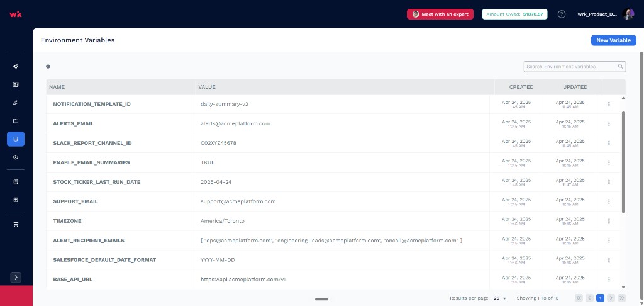Click the SLACK_REPORT_CHANNEL_ID variable name
Image resolution: width=644 pixels, height=306 pixels.
92,143
